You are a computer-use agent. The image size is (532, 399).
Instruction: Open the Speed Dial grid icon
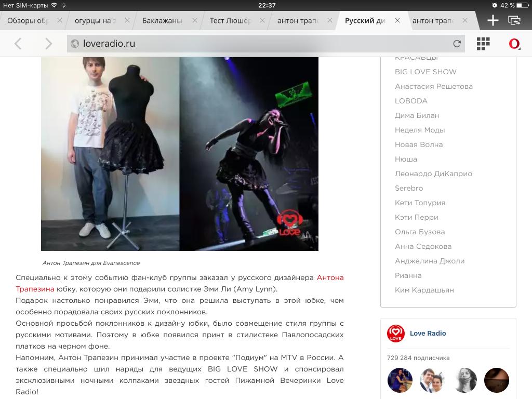click(483, 44)
